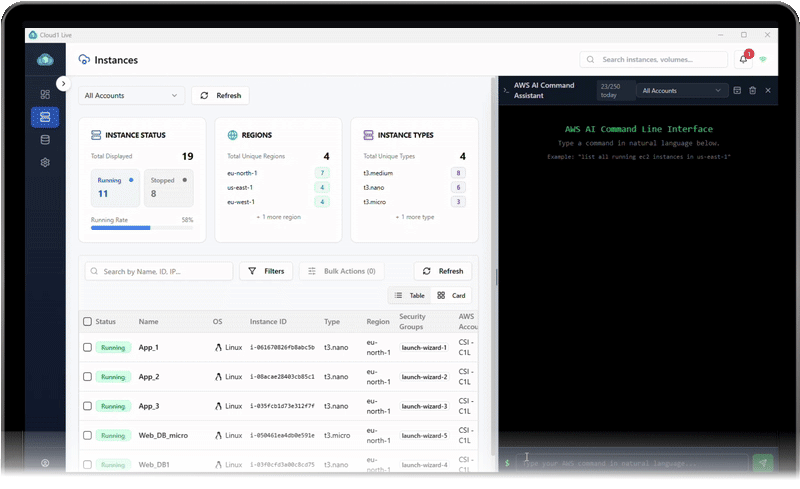Viewport: 800px width, 489px height.
Task: Click instance ID i-061670826fb8abc5b
Action: tap(282, 348)
